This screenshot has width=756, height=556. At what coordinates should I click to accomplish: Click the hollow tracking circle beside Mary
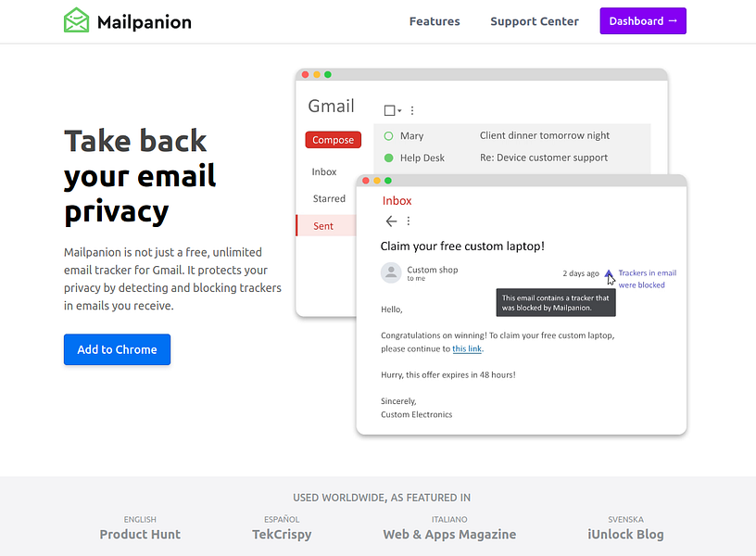tap(388, 136)
